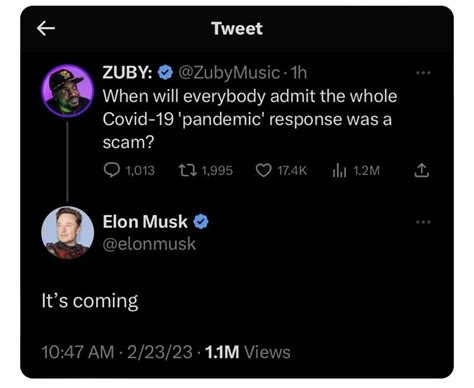Open more options on Elon Musk's tweet
The image size is (474, 388).
tap(423, 222)
